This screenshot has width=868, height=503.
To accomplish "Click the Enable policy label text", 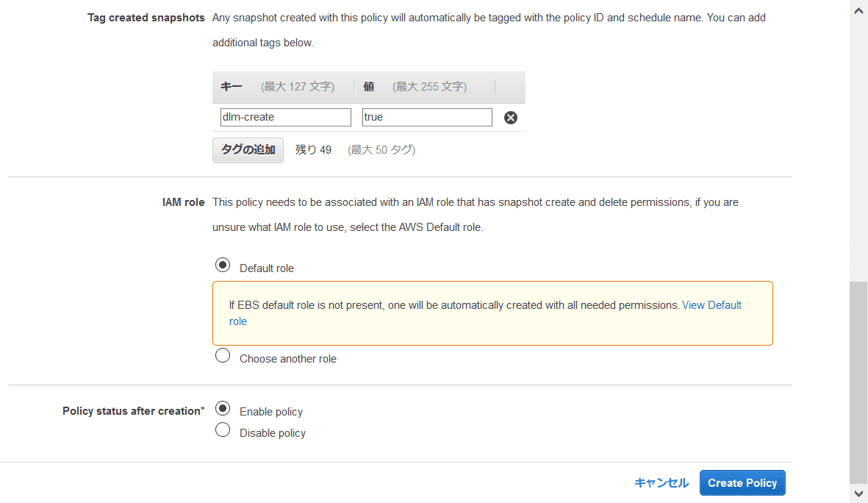I will (271, 412).
